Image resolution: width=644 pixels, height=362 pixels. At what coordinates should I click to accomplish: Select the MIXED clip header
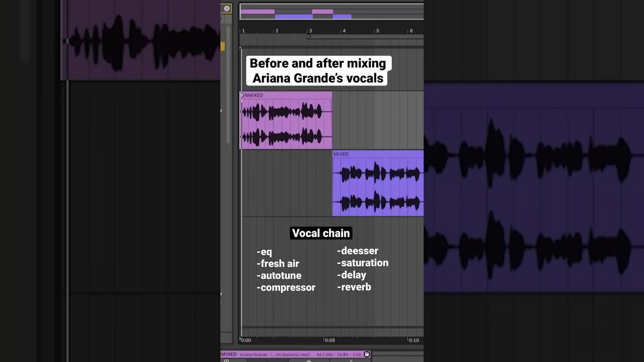[x=378, y=154]
